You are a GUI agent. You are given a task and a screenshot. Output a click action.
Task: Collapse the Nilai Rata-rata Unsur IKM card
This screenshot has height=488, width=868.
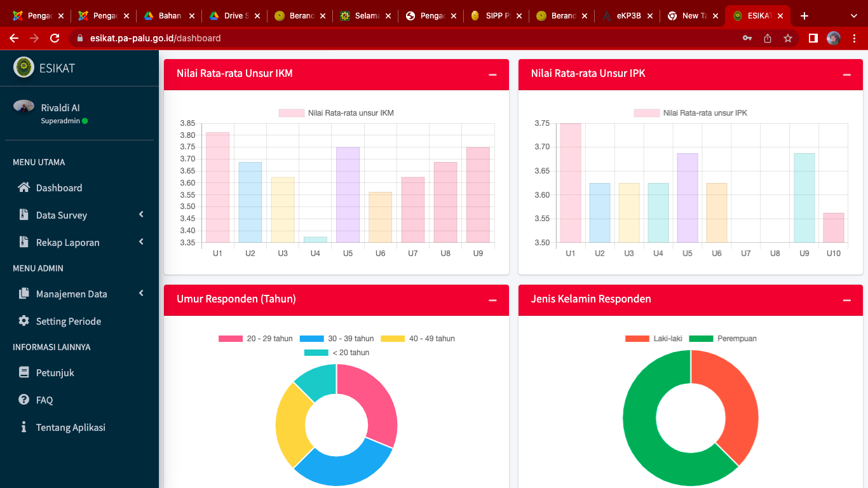(x=492, y=75)
